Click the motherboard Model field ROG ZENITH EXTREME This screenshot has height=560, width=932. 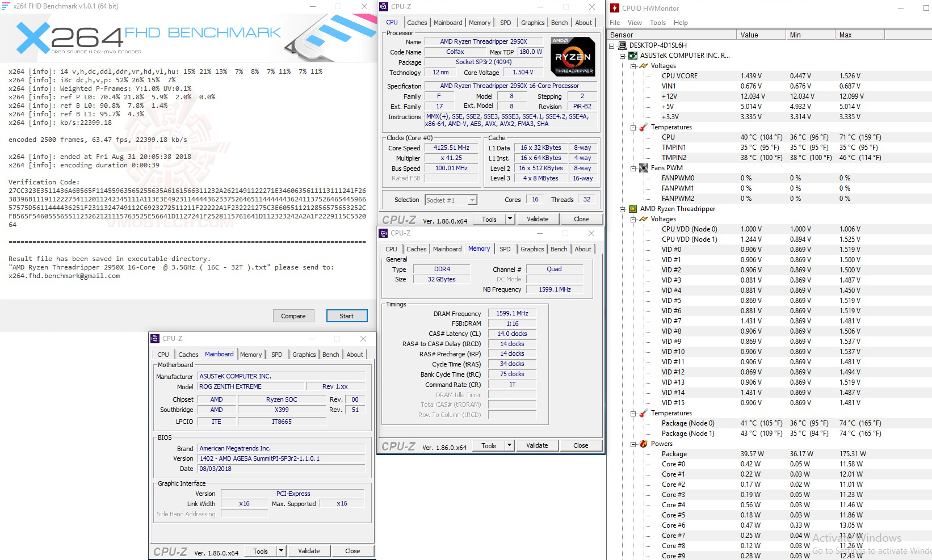point(251,386)
